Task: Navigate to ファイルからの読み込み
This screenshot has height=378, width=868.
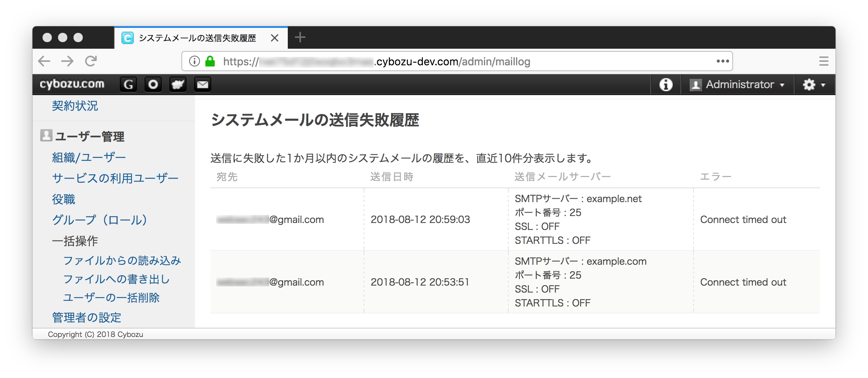Action: tap(122, 261)
